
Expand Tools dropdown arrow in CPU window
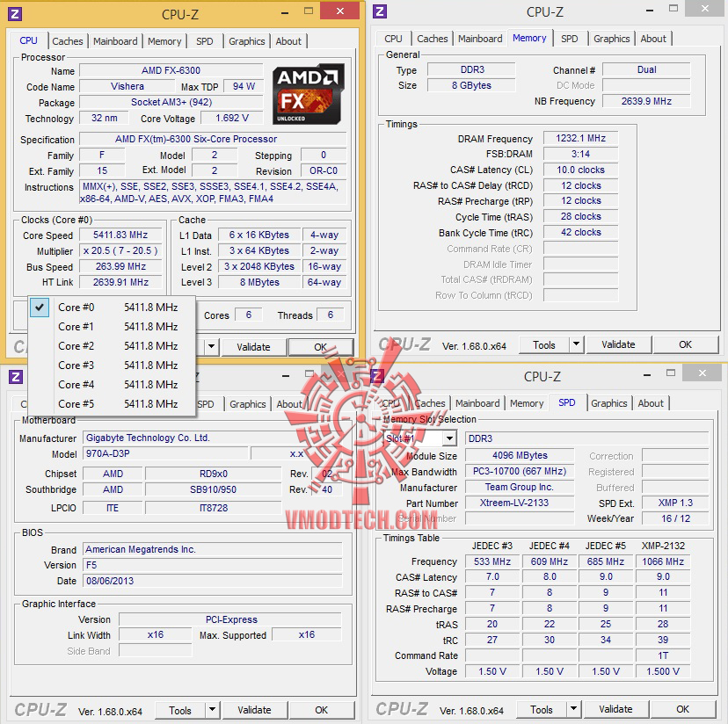[211, 347]
